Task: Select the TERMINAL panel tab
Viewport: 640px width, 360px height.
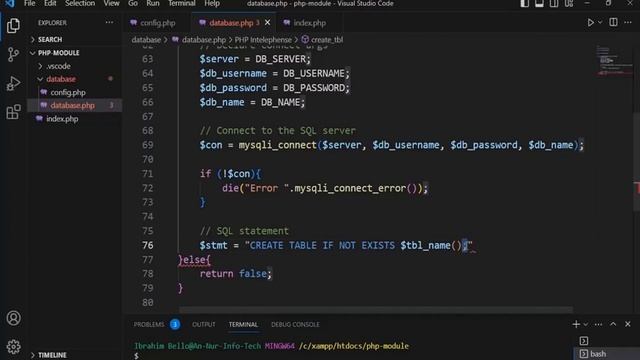Action: coord(243,324)
